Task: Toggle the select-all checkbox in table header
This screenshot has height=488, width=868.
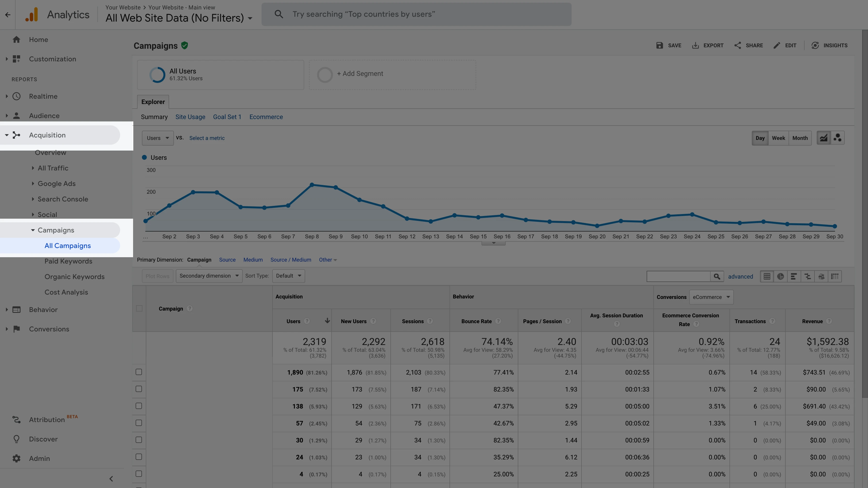Action: pyautogui.click(x=139, y=308)
